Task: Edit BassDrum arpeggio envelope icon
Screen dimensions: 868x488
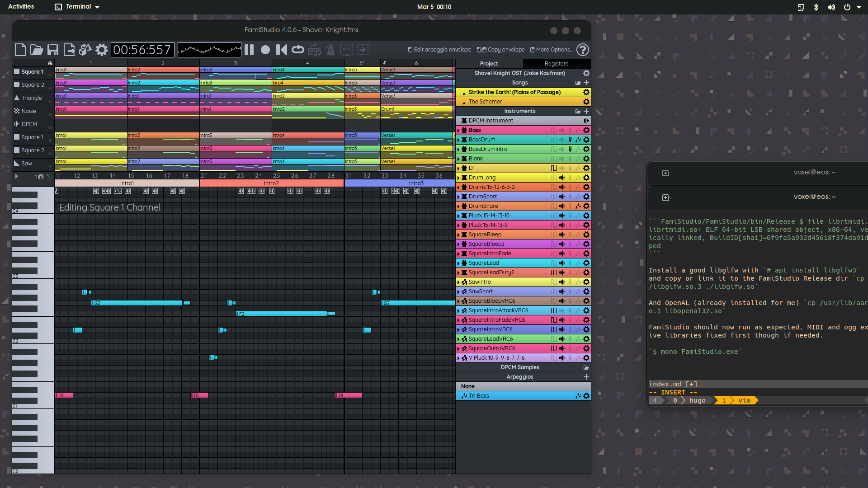Action: point(578,140)
